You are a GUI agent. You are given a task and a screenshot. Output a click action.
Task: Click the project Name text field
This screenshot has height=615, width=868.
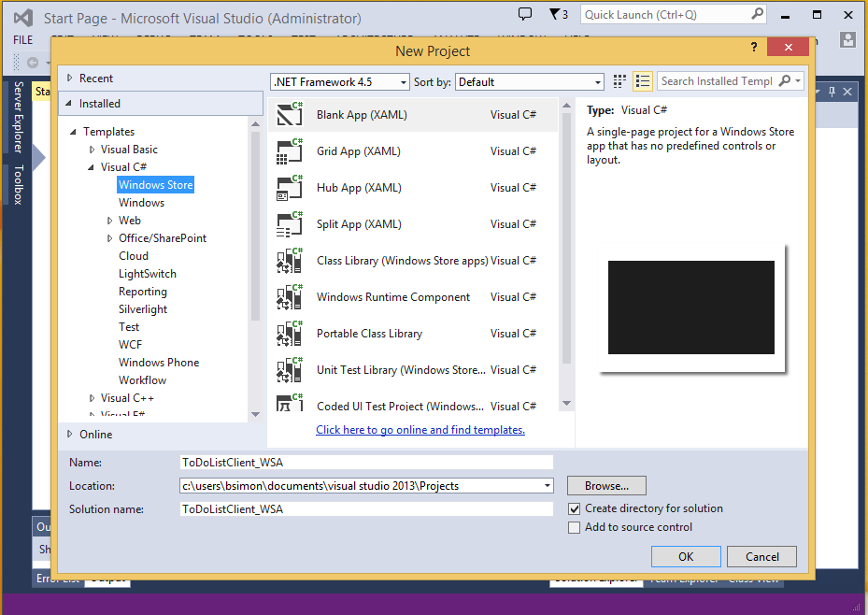(366, 462)
